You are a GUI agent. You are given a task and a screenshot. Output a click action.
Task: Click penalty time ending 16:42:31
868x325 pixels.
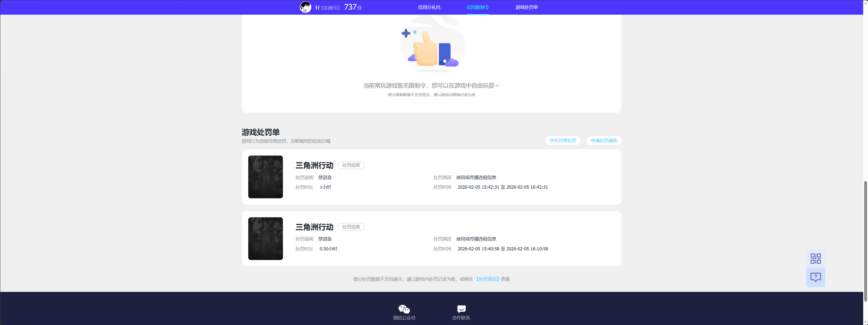(502, 187)
